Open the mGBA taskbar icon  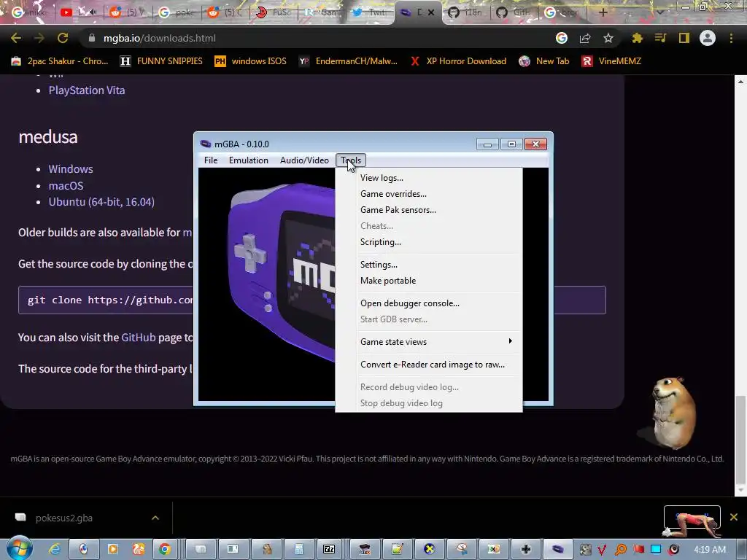(557, 549)
